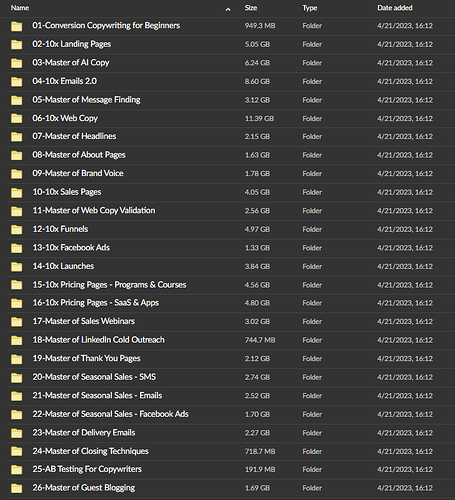
Task: Select the 07-Master of Headlines name
Action: pyautogui.click(x=74, y=136)
